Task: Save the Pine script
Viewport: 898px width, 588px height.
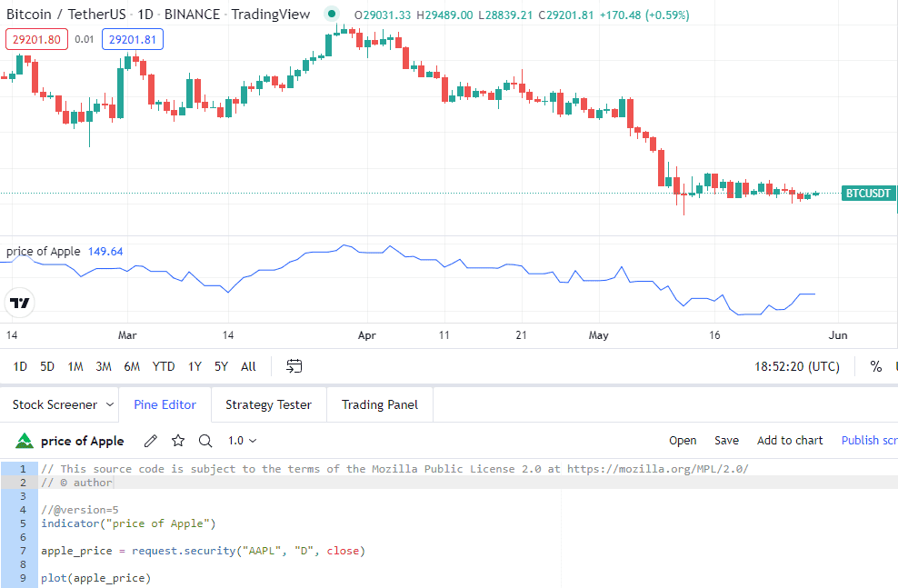Action: click(727, 440)
